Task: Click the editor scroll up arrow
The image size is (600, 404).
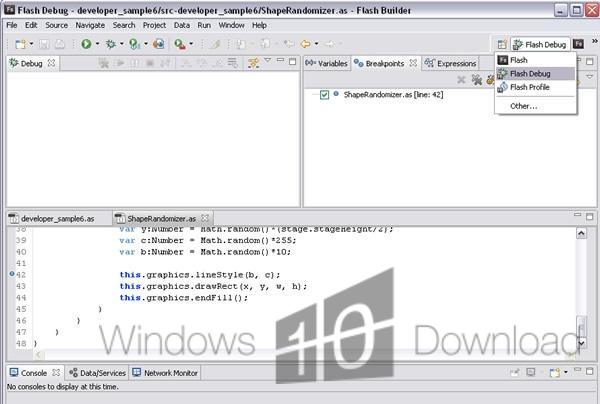Action: [x=581, y=233]
